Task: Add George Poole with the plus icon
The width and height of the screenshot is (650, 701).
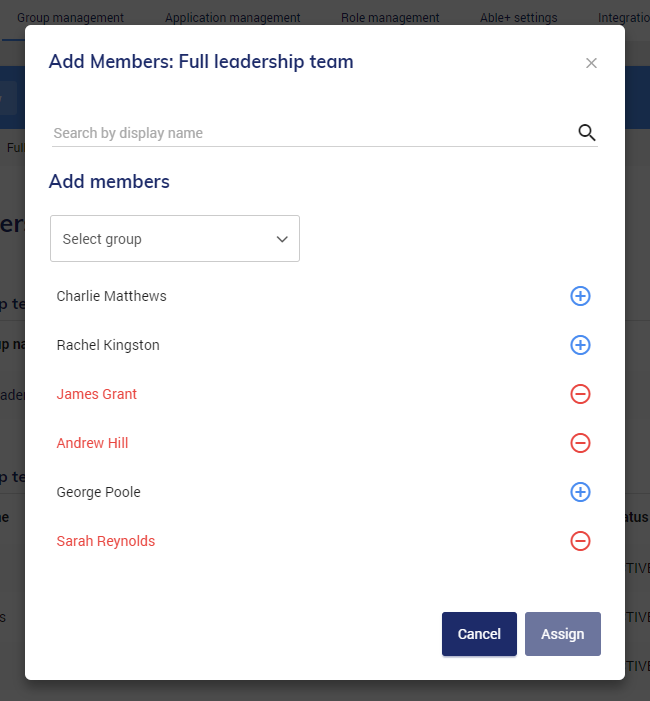Action: pyautogui.click(x=580, y=492)
